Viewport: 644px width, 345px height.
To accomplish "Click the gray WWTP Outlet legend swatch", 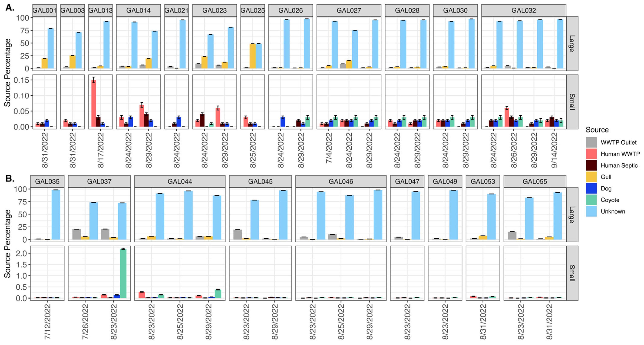I will click(591, 142).
